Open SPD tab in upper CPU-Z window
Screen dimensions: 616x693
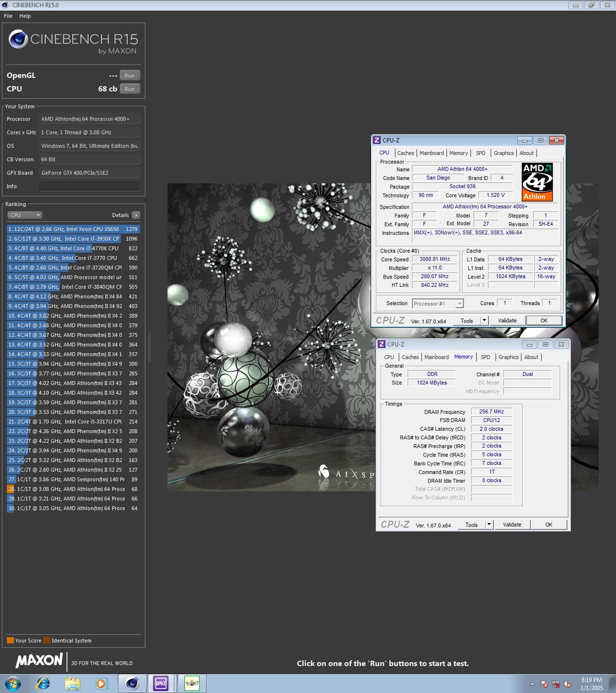(481, 153)
